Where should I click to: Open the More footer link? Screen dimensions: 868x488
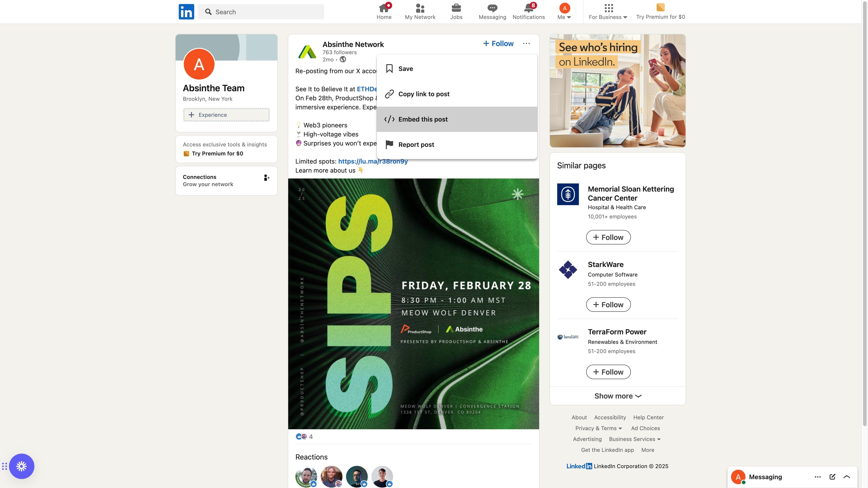[648, 450]
